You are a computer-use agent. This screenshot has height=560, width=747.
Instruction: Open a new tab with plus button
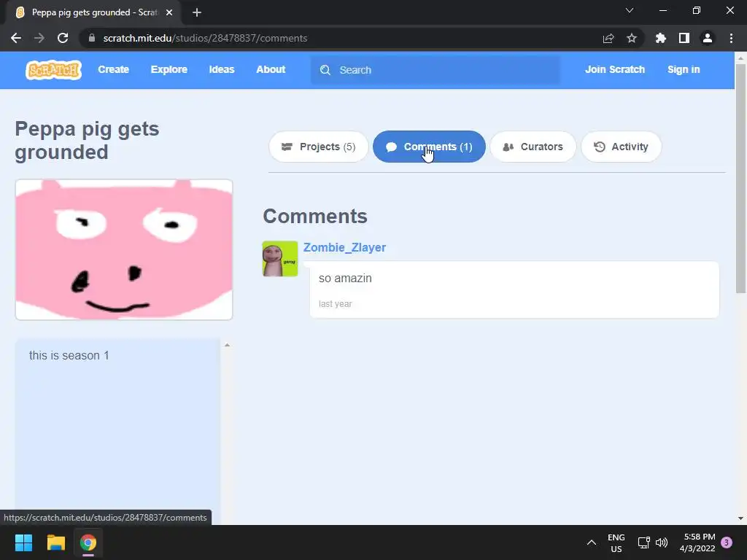coord(197,12)
